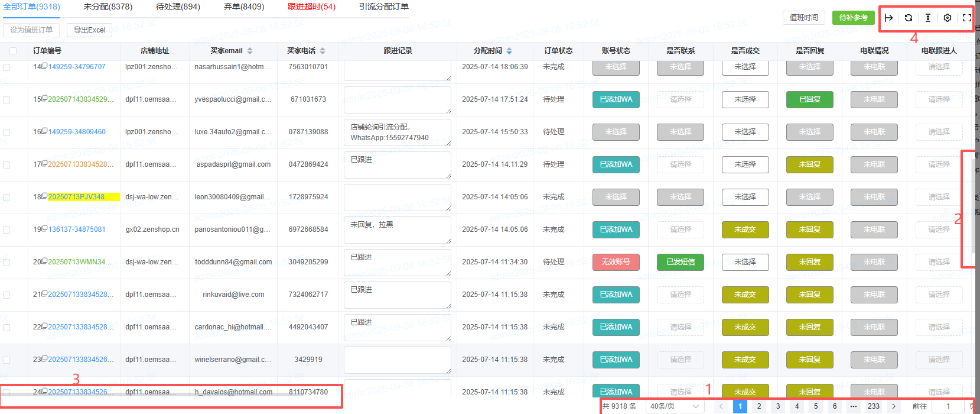Toggle fullscreen mode icon
Screen dimensions: 980x414
pos(966,18)
